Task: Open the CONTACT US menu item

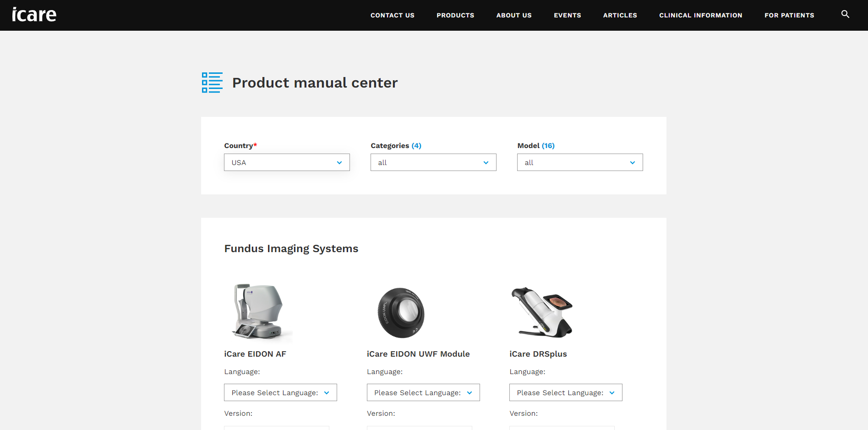Action: pos(393,15)
